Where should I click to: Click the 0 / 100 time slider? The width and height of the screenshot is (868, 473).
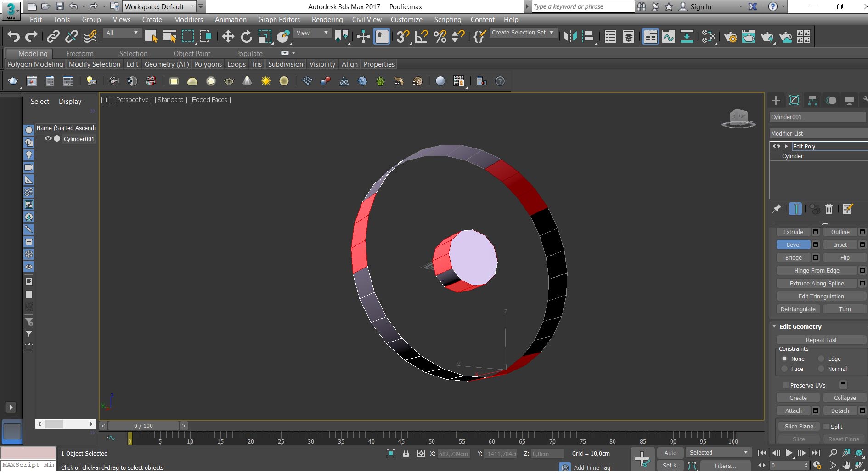[x=143, y=426]
